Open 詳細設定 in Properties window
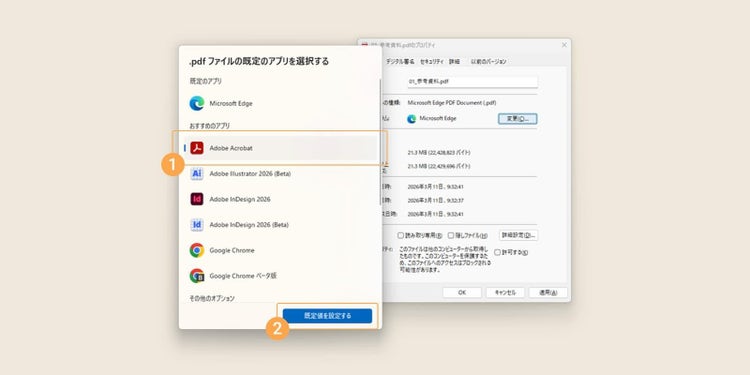The width and height of the screenshot is (750, 375). [x=518, y=235]
